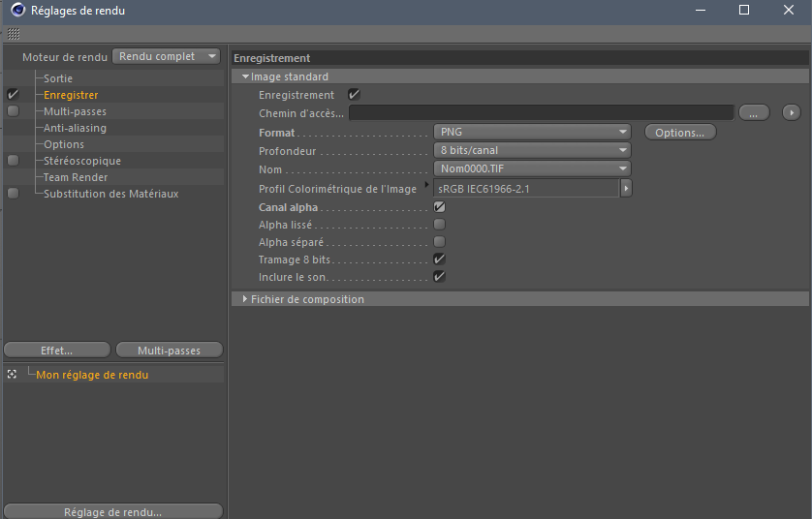Enable the Alpha lissé checkbox

click(x=439, y=225)
